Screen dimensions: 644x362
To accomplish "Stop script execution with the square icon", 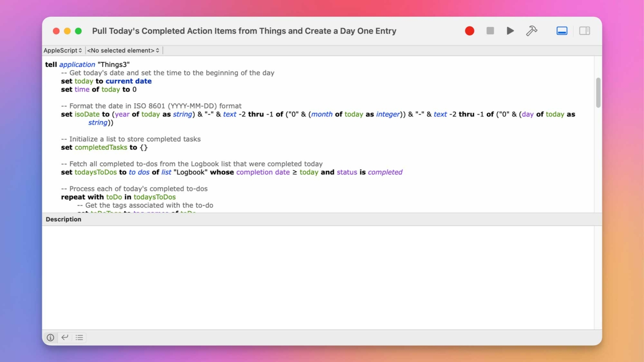I will click(490, 30).
